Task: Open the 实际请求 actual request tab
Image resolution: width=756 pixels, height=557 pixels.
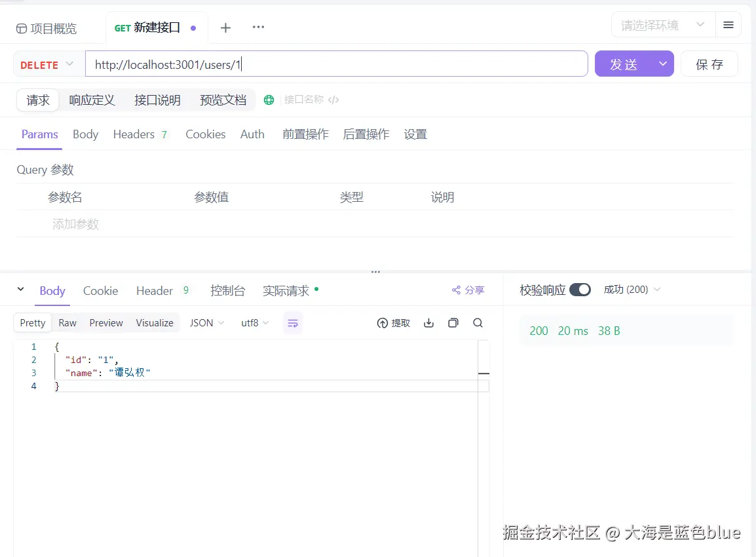Action: click(291, 291)
